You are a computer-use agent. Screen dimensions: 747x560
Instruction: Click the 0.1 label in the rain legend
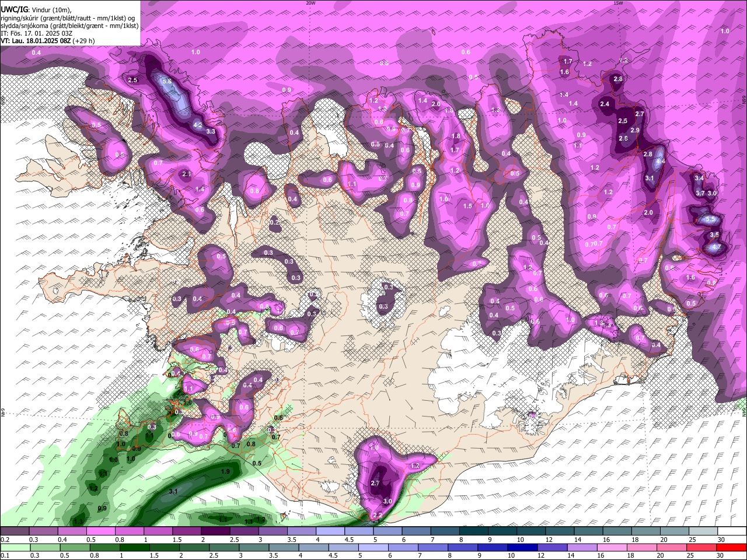[5, 556]
